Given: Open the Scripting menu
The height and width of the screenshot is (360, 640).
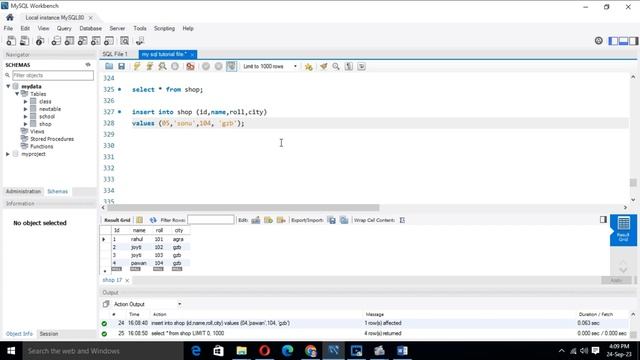Looking at the screenshot, I should pos(164,28).
